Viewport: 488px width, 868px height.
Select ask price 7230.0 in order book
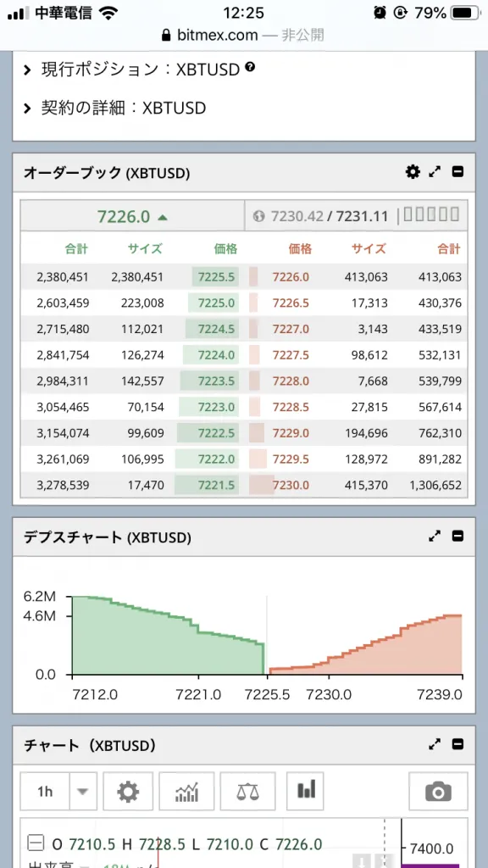click(291, 485)
